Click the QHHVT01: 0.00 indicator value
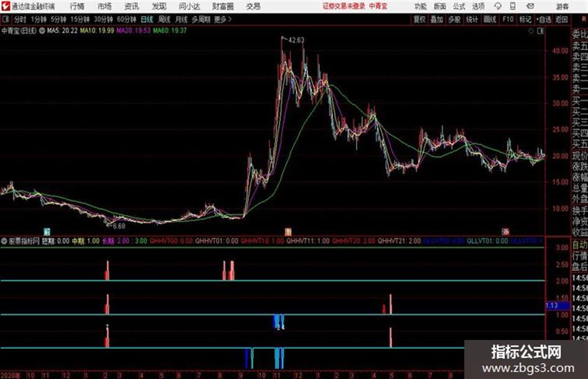This screenshot has height=379, width=588. point(217,241)
